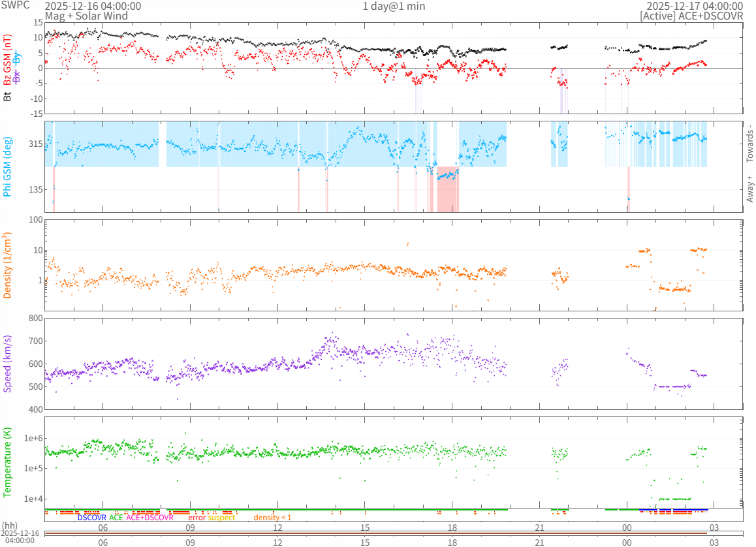Click the orange 'density < 1' legend label
756x547 pixels.
coord(272,518)
